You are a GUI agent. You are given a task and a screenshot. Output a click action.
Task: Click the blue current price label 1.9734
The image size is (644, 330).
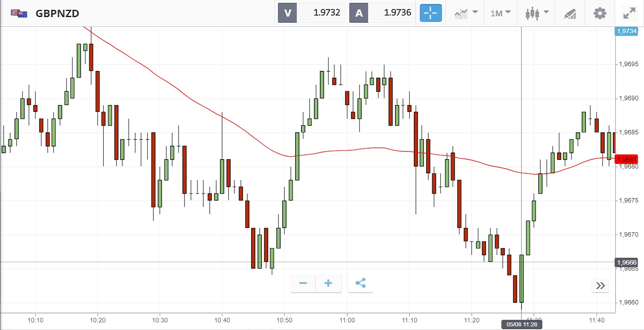click(x=626, y=31)
